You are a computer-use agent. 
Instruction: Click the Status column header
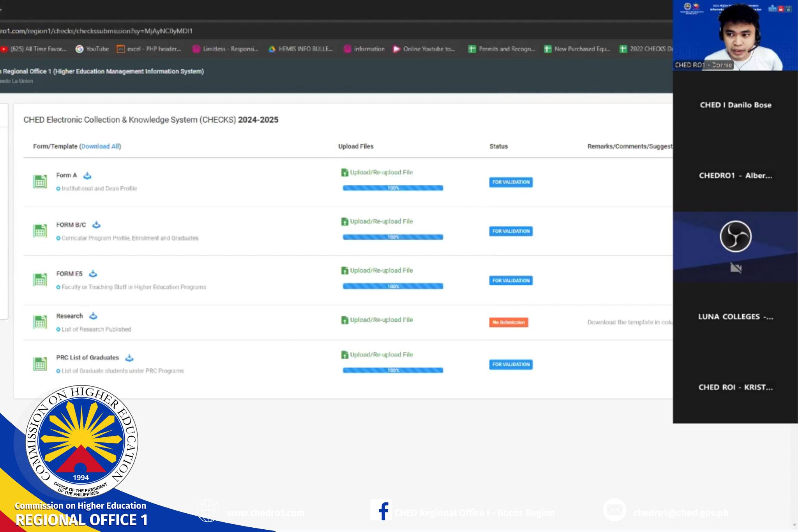(x=498, y=146)
